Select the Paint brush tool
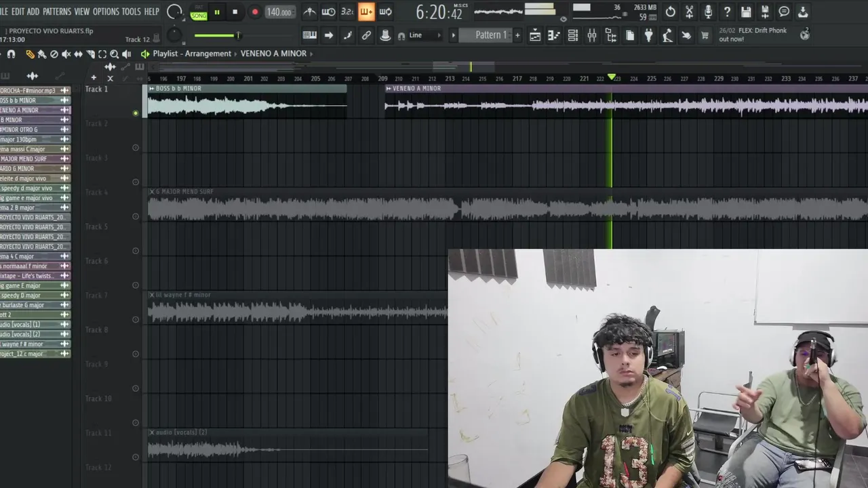 42,54
